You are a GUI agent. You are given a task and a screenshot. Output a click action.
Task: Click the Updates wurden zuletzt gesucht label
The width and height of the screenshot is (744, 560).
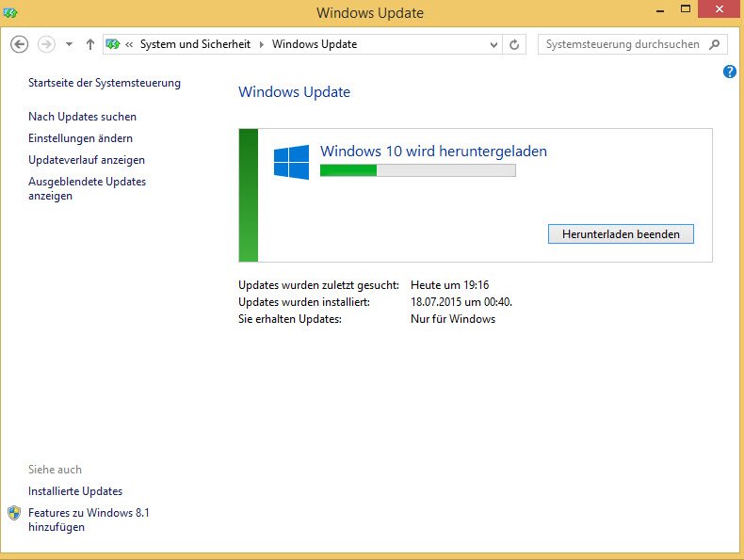point(318,285)
